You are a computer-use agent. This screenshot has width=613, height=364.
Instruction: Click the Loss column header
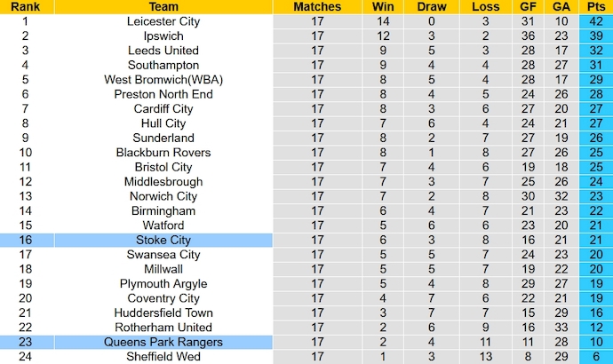click(x=486, y=6)
